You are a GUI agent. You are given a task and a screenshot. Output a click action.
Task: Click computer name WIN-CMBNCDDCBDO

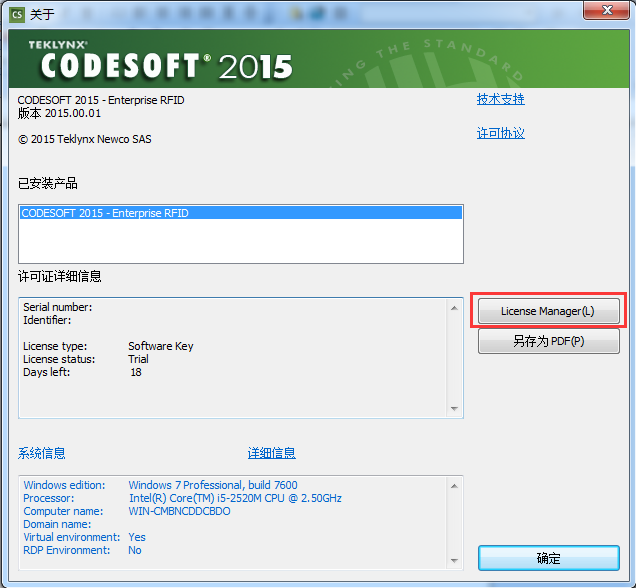tap(179, 511)
